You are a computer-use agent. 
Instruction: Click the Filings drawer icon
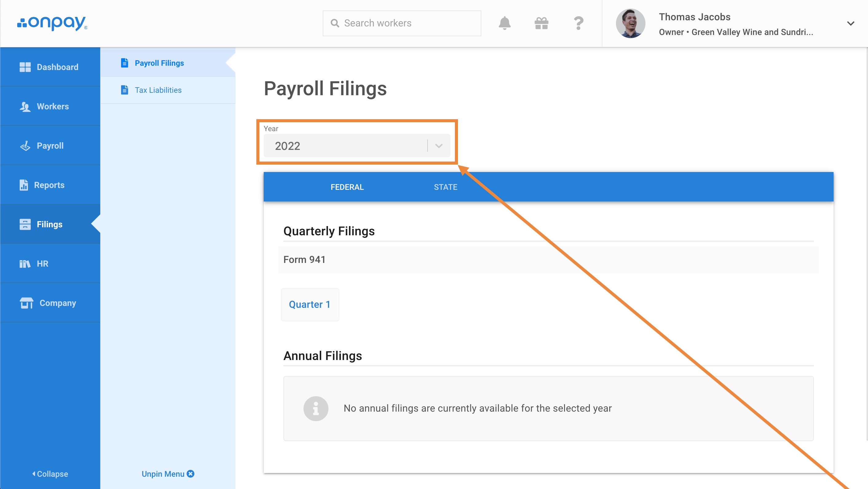tap(25, 224)
